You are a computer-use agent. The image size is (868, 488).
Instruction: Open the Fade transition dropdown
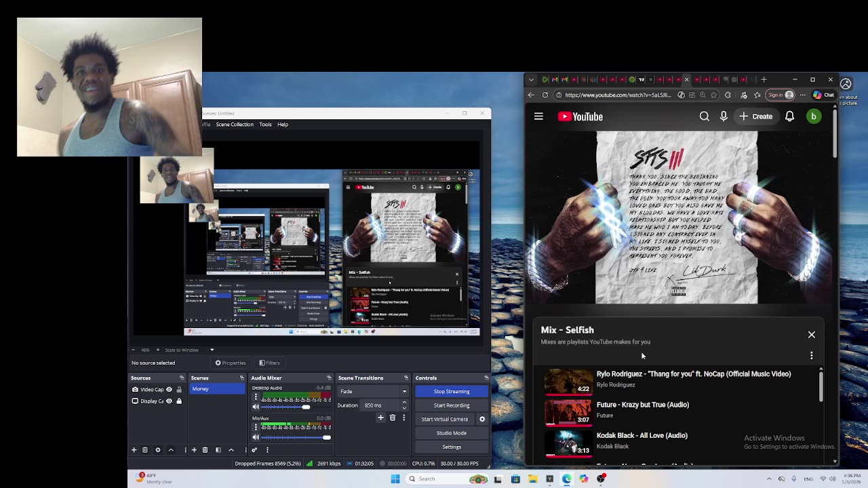tap(373, 391)
